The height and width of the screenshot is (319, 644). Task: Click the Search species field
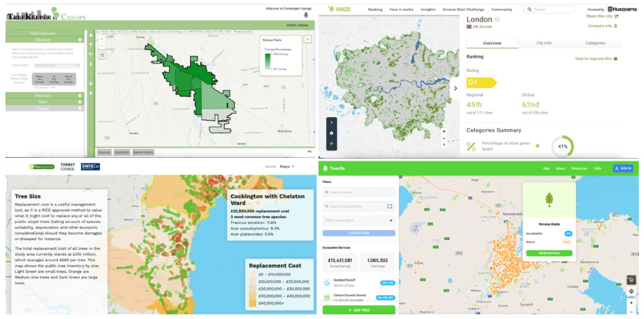tap(359, 192)
